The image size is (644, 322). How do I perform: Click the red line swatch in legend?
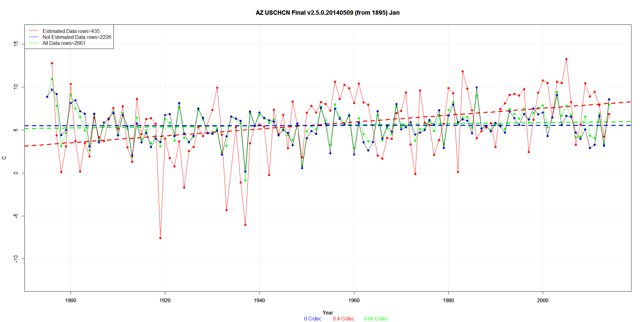coord(34,31)
